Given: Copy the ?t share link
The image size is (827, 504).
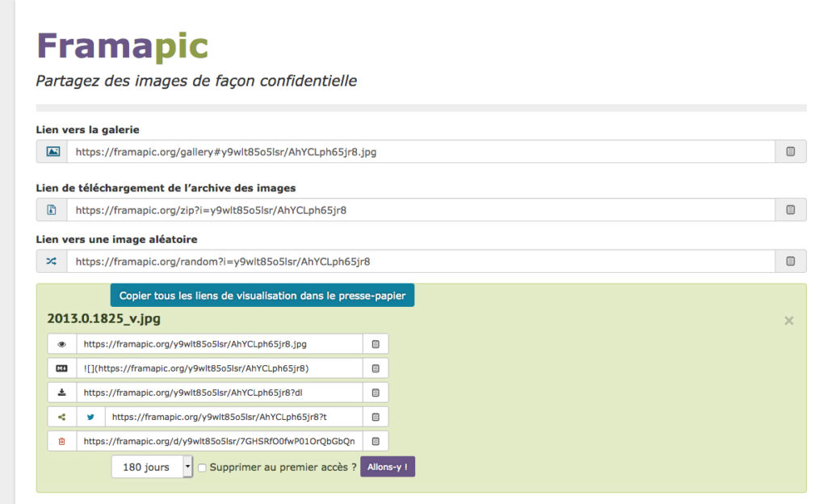Looking at the screenshot, I should 376,417.
